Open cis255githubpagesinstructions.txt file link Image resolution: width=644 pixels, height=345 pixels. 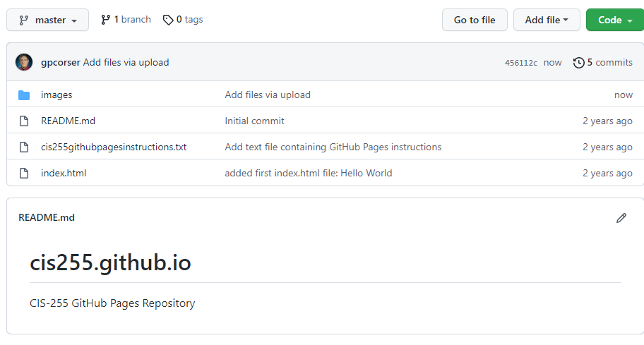click(x=114, y=147)
